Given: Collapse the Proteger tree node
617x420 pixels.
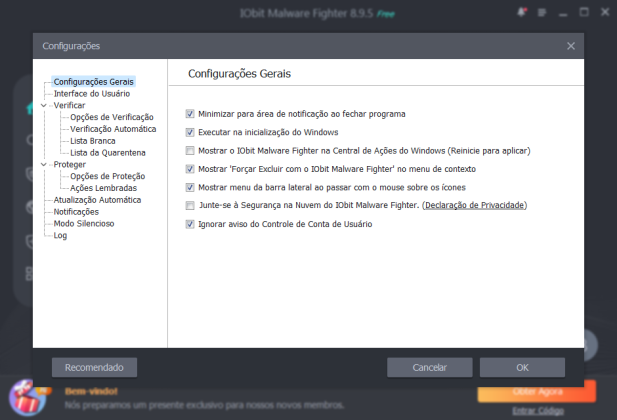Looking at the screenshot, I should point(44,165).
